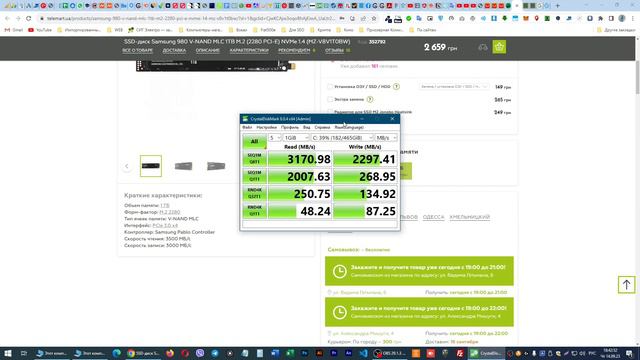The height and width of the screenshot is (360, 640).
Task: Open Windows Start menu
Action: point(7,353)
